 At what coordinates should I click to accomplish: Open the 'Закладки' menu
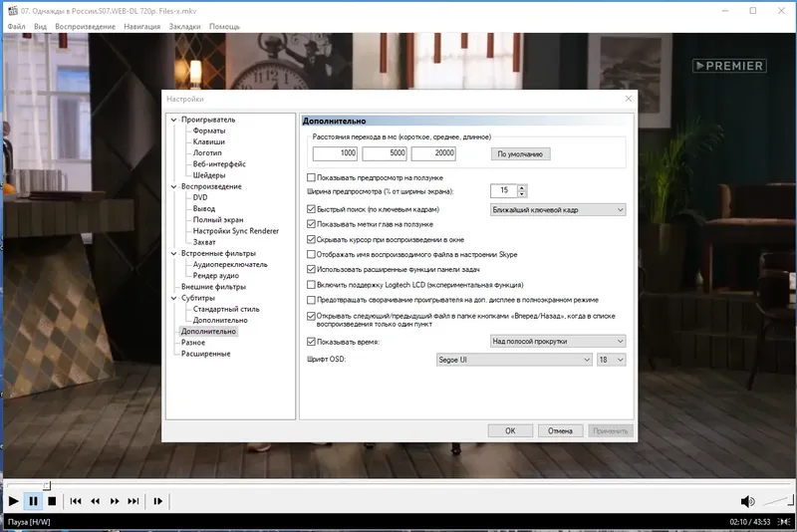click(x=184, y=27)
